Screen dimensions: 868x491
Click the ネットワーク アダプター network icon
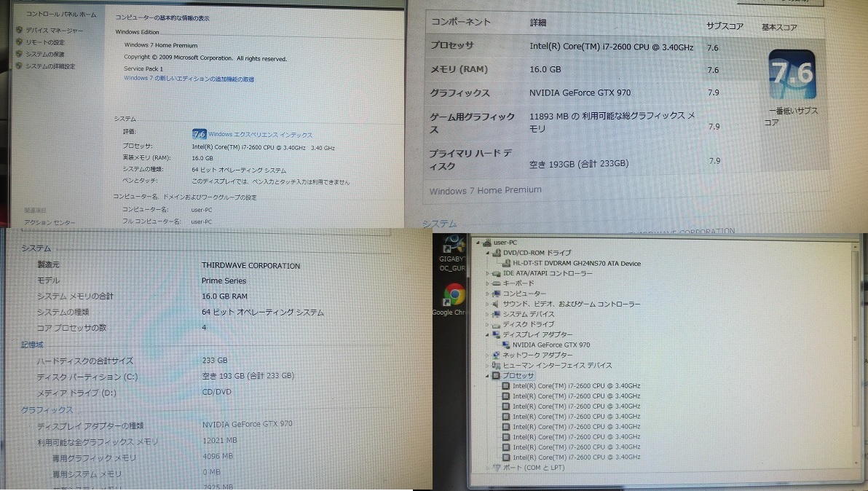point(497,355)
